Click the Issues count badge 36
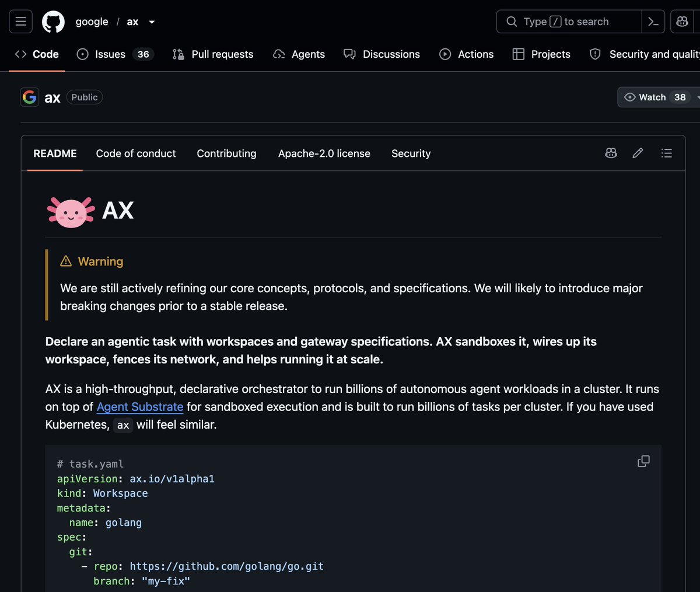700x592 pixels. point(143,54)
